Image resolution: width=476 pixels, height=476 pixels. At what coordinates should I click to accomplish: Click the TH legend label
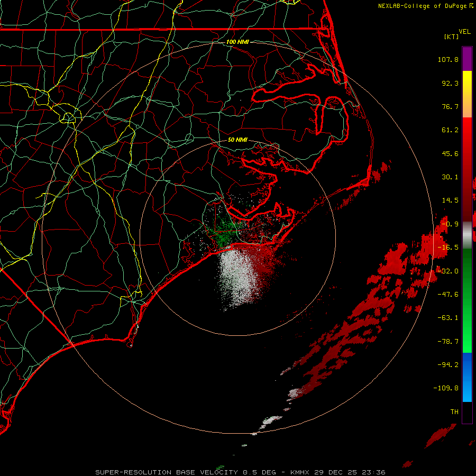tap(454, 412)
